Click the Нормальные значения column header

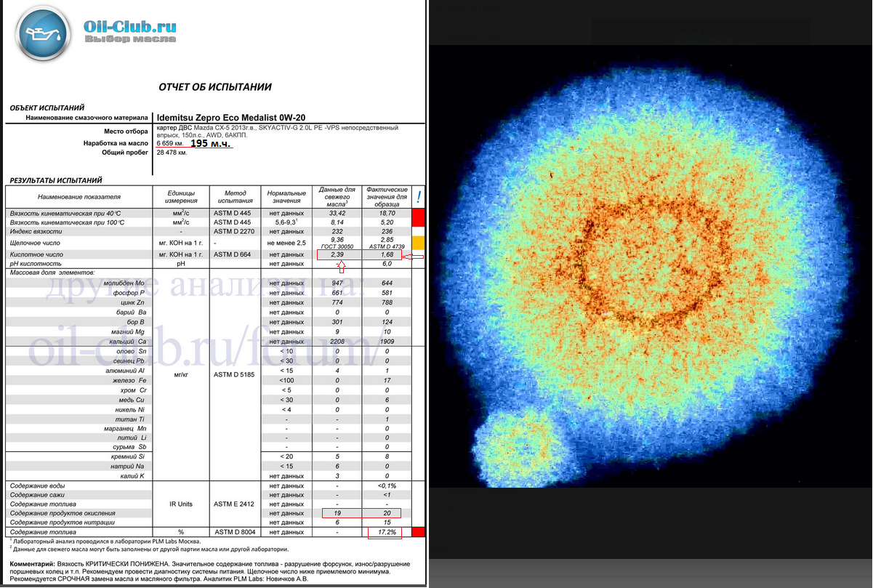[x=286, y=197]
